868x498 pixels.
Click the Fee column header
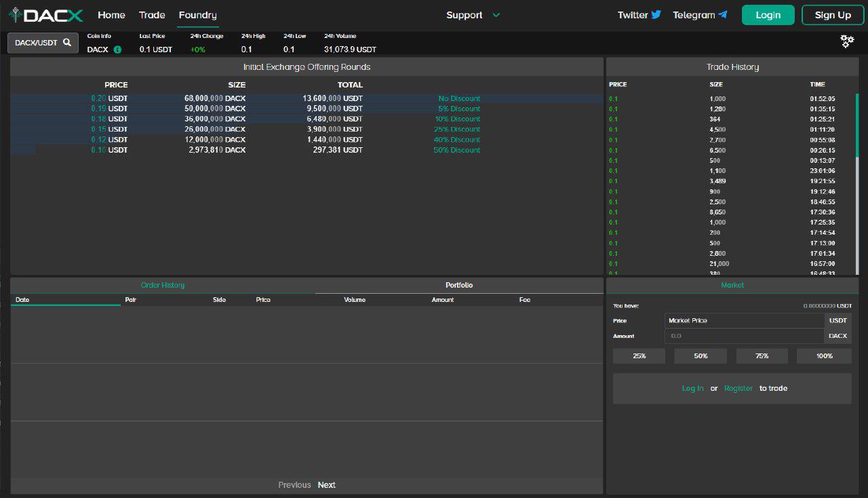point(525,299)
